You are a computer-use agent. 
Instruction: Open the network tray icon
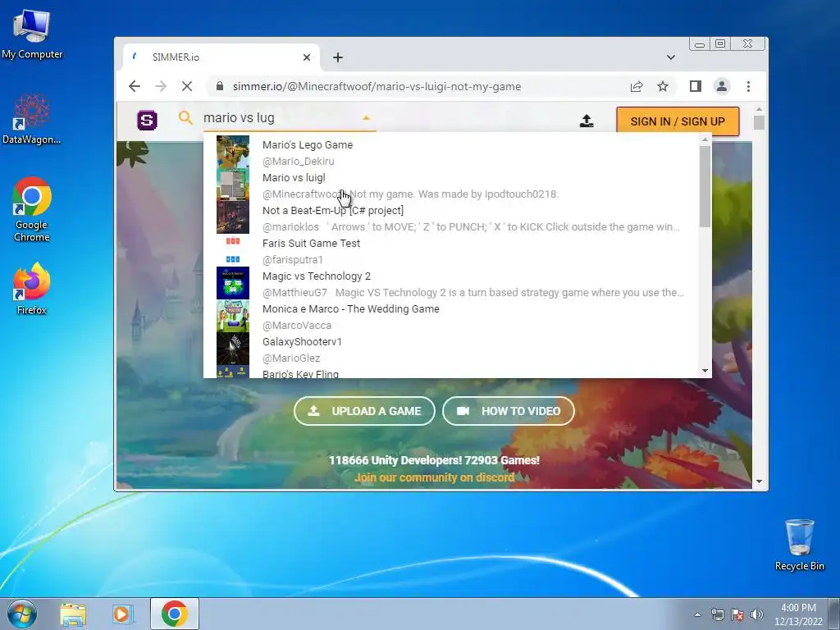tap(717, 615)
